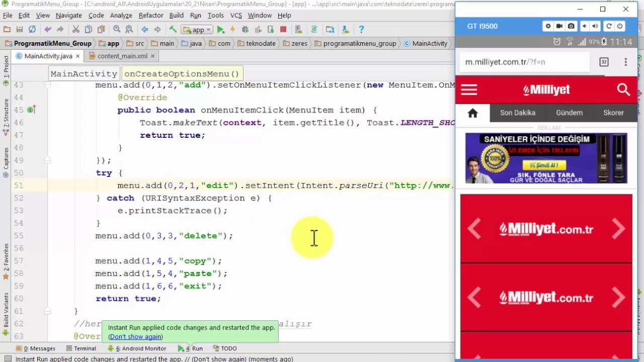The width and height of the screenshot is (644, 362).
Task: Redo the edit via toolbar arrow
Action: pos(60,30)
